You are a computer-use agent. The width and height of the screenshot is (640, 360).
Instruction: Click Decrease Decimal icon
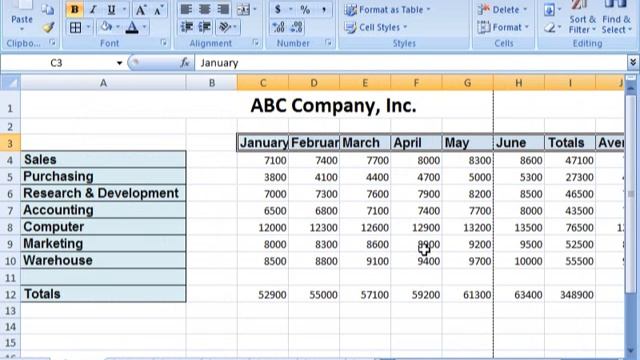[297, 27]
